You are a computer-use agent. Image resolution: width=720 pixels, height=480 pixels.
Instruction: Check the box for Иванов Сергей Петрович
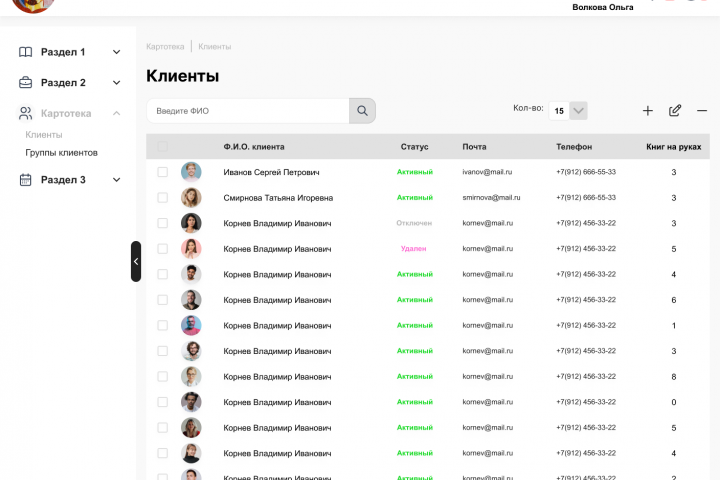pos(163,172)
